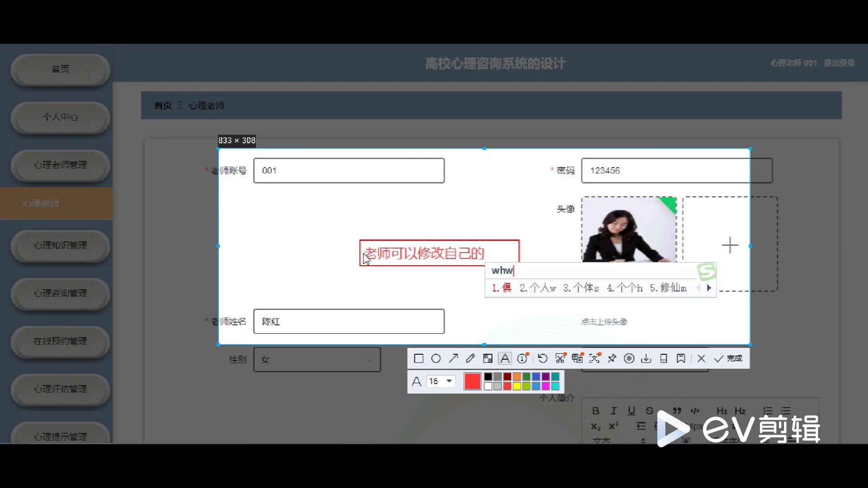Show next IME candidate page
The width and height of the screenshot is (868, 488).
click(x=709, y=288)
